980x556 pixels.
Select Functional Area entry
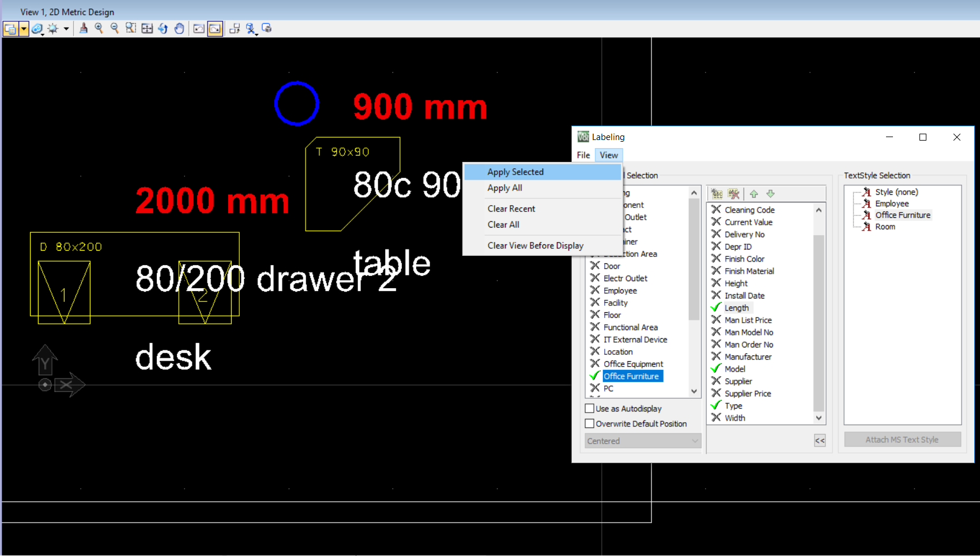631,327
